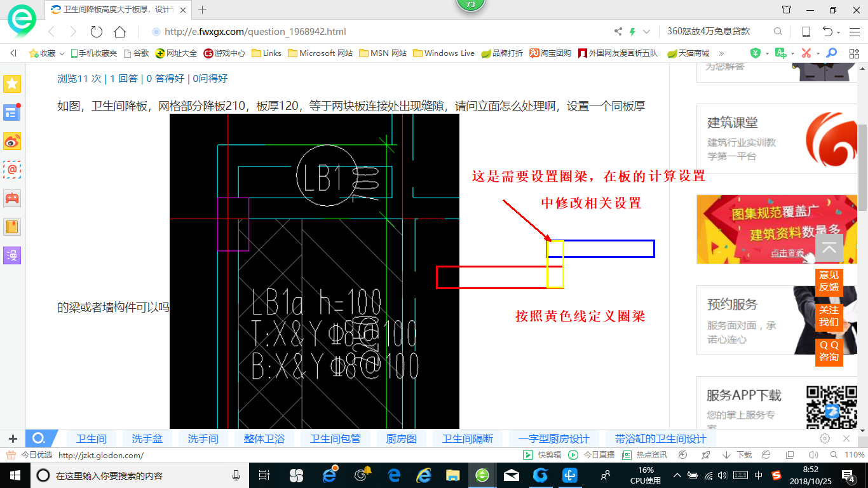This screenshot has height=488, width=868.
Task: Click the undo closed tab icon
Action: 827,32
